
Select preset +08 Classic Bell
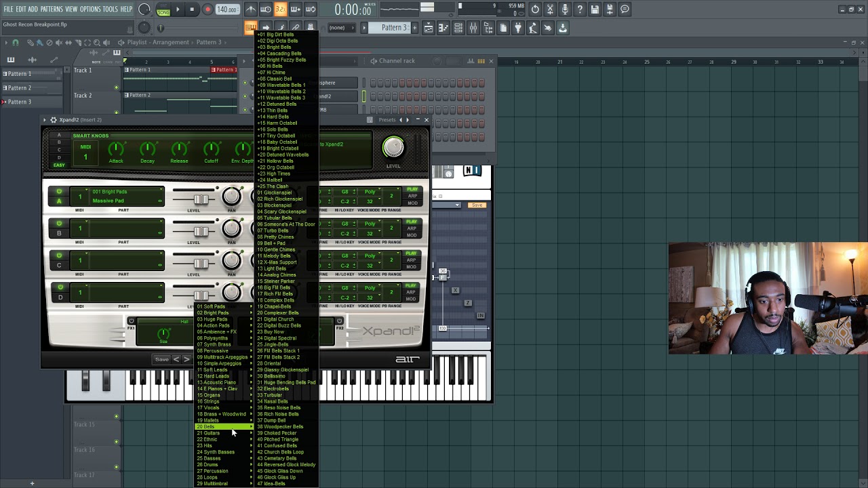tap(286, 79)
